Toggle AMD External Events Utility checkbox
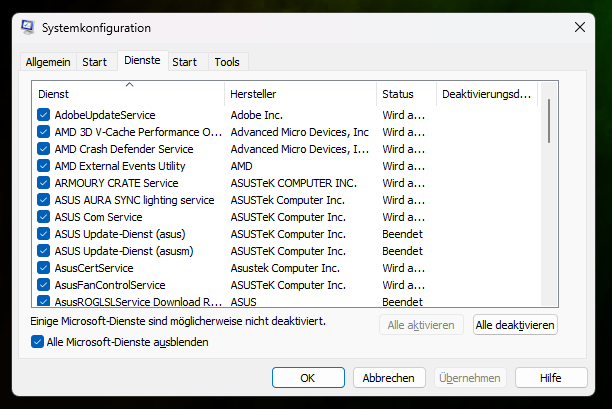 (43, 166)
